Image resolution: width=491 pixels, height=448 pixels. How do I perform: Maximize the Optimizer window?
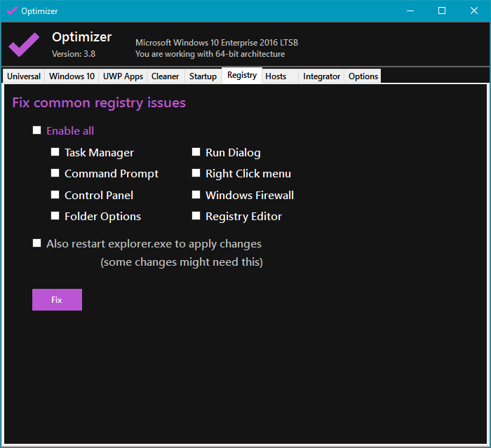(x=442, y=11)
